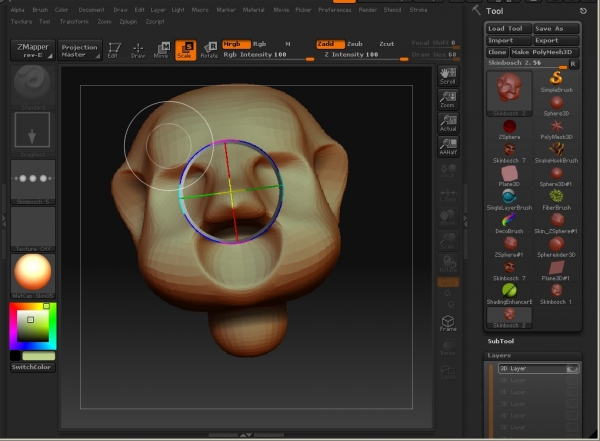Click the Clone button
Viewport: 600px width, 441px height.
497,52
